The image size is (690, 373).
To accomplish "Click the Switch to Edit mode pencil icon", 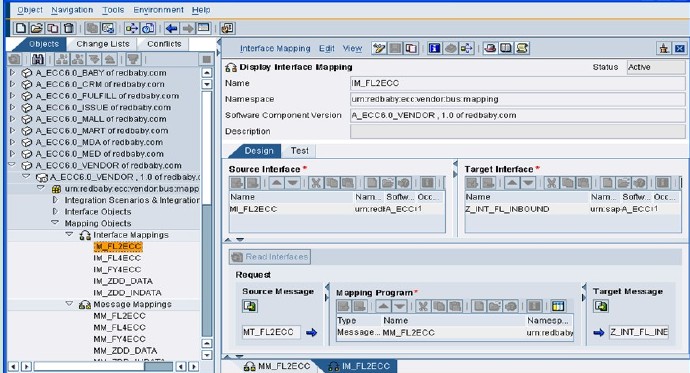I will pyautogui.click(x=379, y=48).
